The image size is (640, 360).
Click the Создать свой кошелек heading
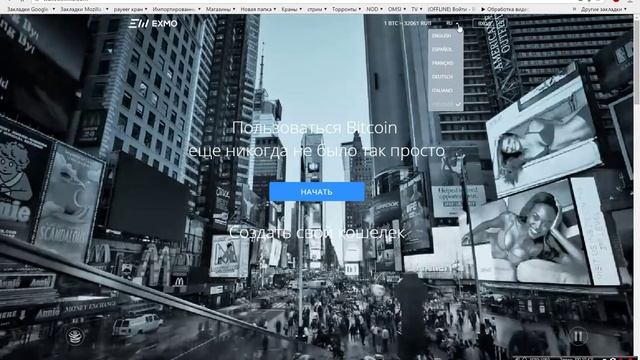click(x=317, y=233)
